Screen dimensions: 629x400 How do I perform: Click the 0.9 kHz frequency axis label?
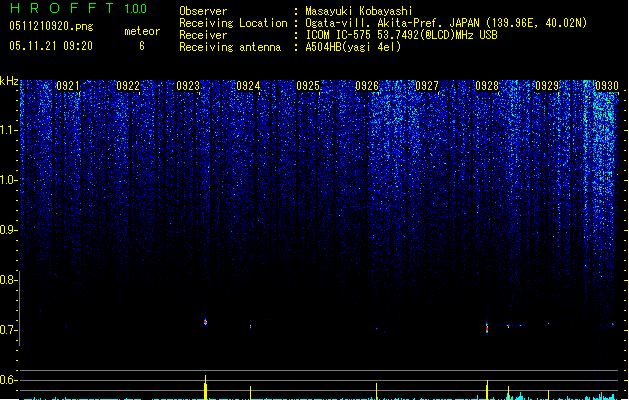9,230
